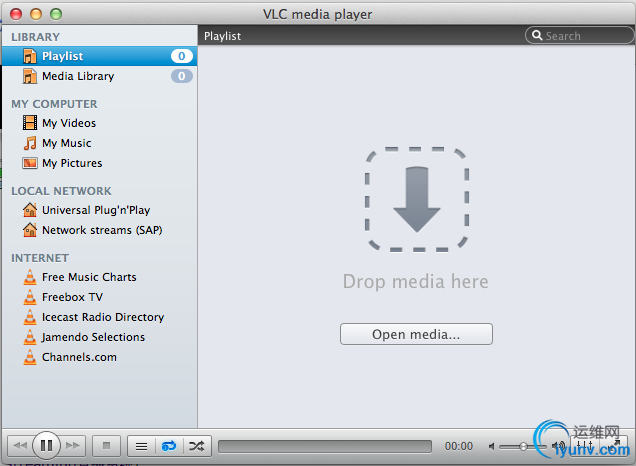This screenshot has height=466, width=636.
Task: Click the Drop media here arrow graphic
Action: pos(417,200)
